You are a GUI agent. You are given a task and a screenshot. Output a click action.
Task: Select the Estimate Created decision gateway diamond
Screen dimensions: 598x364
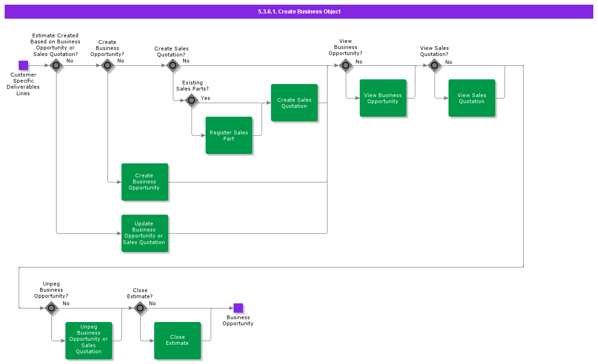[56, 65]
